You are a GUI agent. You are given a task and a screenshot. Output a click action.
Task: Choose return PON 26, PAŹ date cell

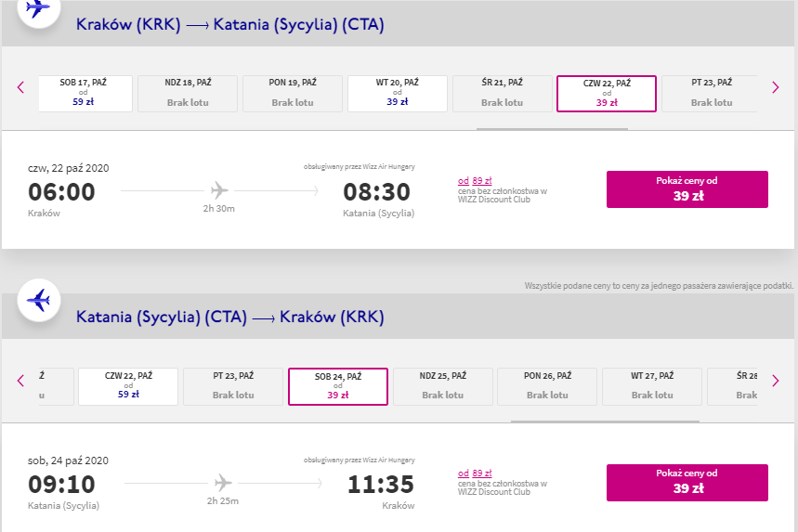point(547,386)
